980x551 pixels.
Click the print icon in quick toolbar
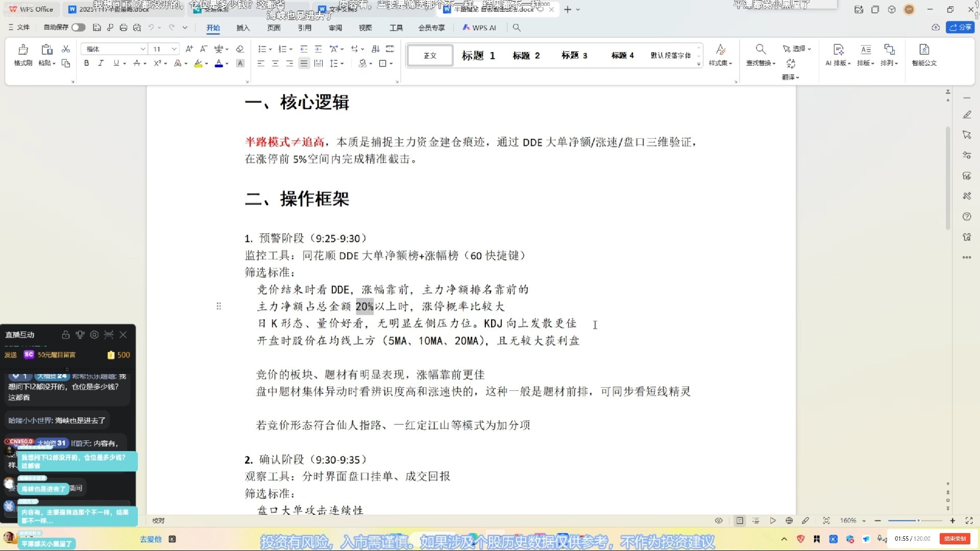pyautogui.click(x=124, y=28)
